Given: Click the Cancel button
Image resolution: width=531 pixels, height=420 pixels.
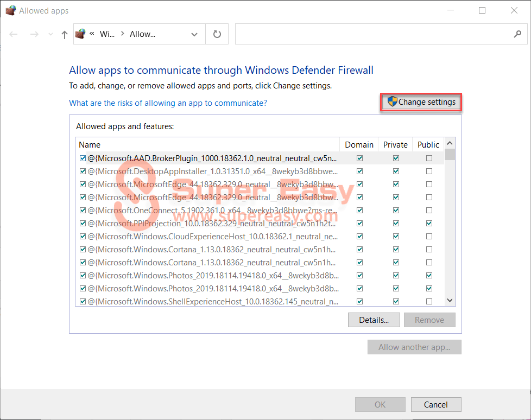Looking at the screenshot, I should click(436, 404).
